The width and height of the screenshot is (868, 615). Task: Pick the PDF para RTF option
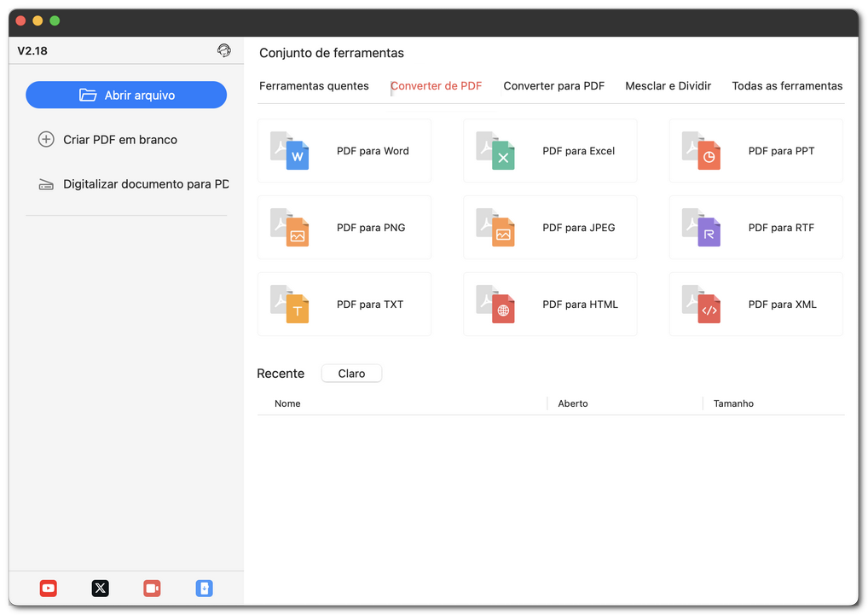755,228
